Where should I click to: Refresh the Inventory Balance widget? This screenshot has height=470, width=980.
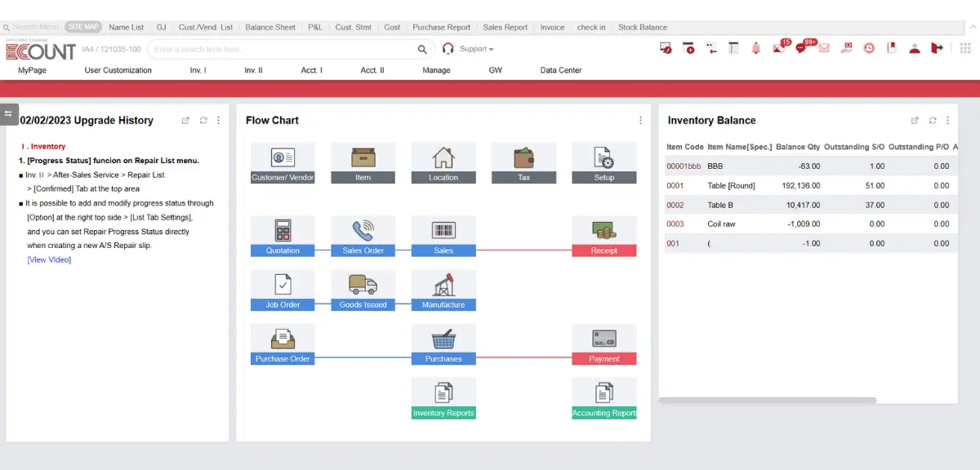(x=932, y=120)
